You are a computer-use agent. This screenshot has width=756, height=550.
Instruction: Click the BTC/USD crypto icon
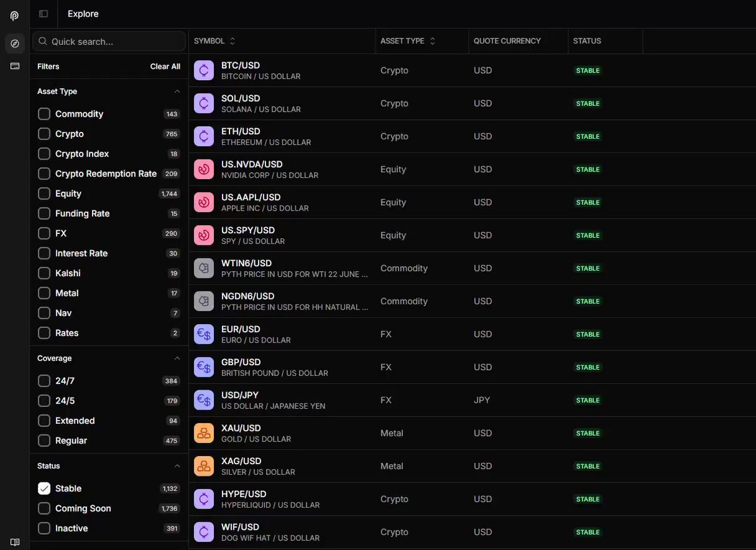(204, 71)
